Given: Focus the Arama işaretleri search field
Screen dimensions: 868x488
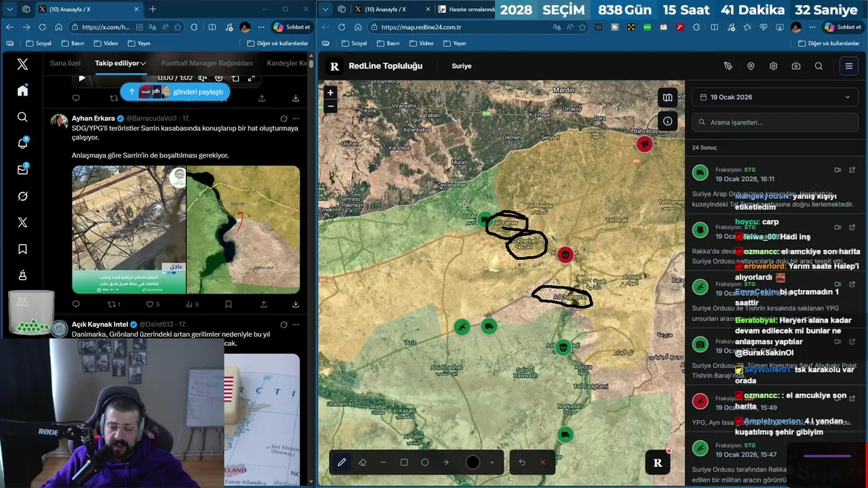Looking at the screenshot, I should click(775, 122).
